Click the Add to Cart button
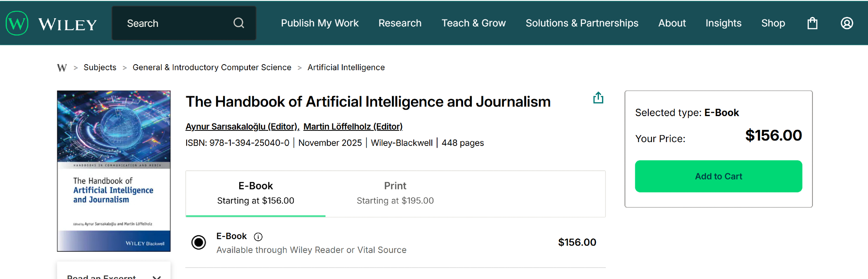Image resolution: width=868 pixels, height=279 pixels. click(x=718, y=176)
